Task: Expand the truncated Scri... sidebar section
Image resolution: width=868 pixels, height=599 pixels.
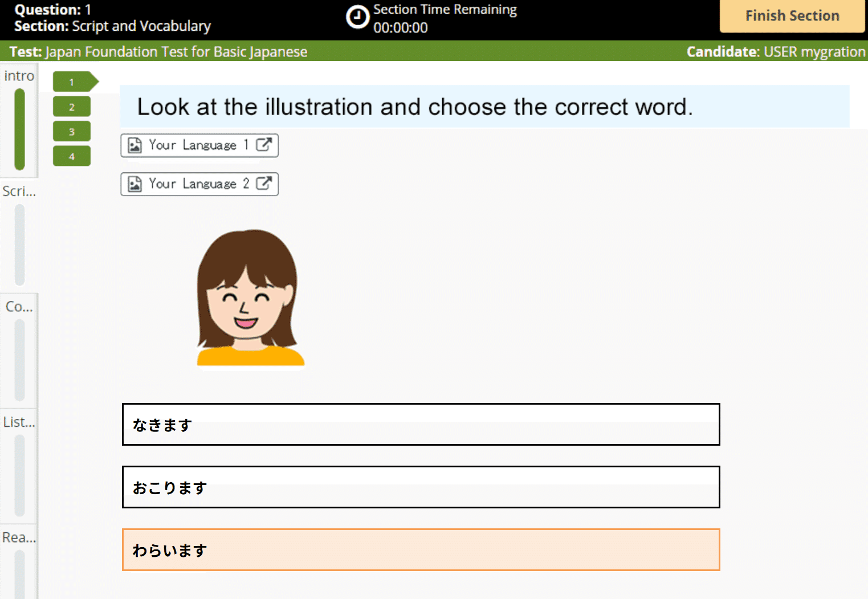Action: [x=19, y=191]
